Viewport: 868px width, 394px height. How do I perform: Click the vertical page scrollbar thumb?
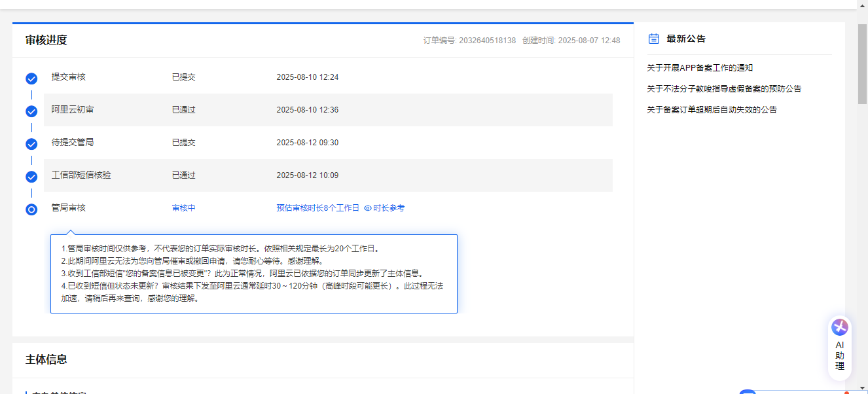click(x=862, y=65)
